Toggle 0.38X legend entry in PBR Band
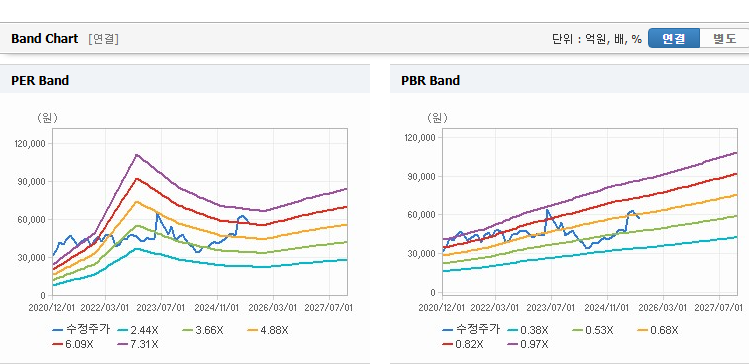This screenshot has height=364, width=749. (x=529, y=330)
